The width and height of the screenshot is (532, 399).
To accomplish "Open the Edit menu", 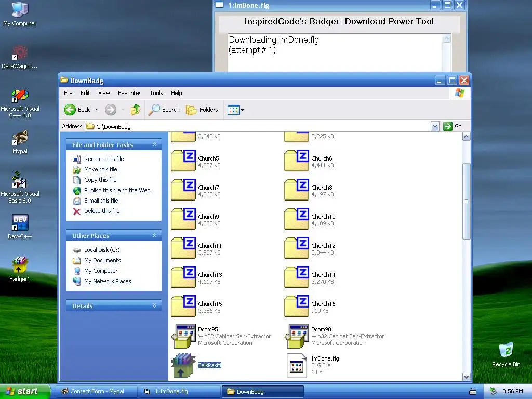I will [x=85, y=93].
